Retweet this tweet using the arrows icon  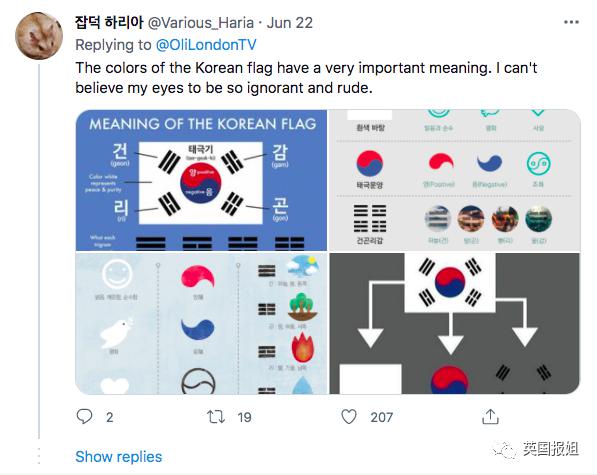[x=216, y=417]
